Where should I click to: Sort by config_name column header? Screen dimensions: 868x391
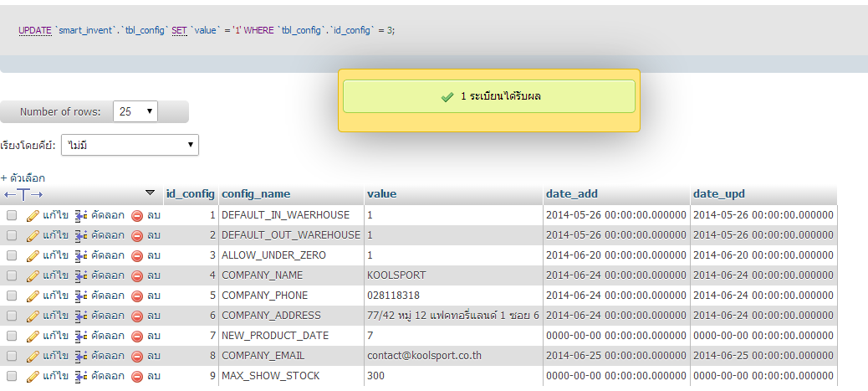(256, 194)
